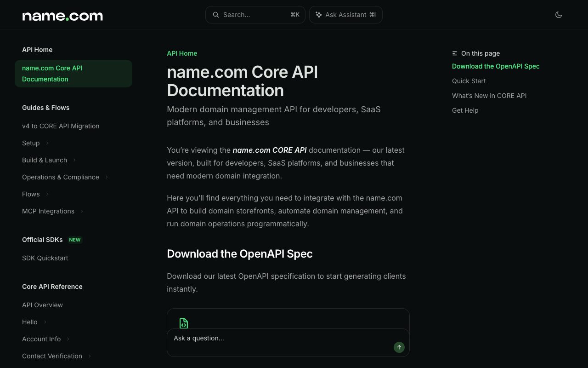Image resolution: width=588 pixels, height=368 pixels.
Task: Click the OpenAPI file code icon
Action: pyautogui.click(x=184, y=323)
